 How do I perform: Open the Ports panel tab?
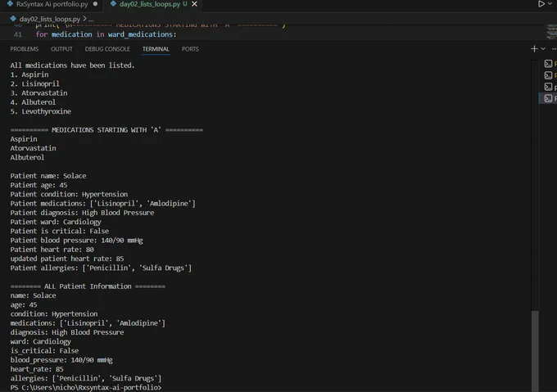pyautogui.click(x=190, y=49)
